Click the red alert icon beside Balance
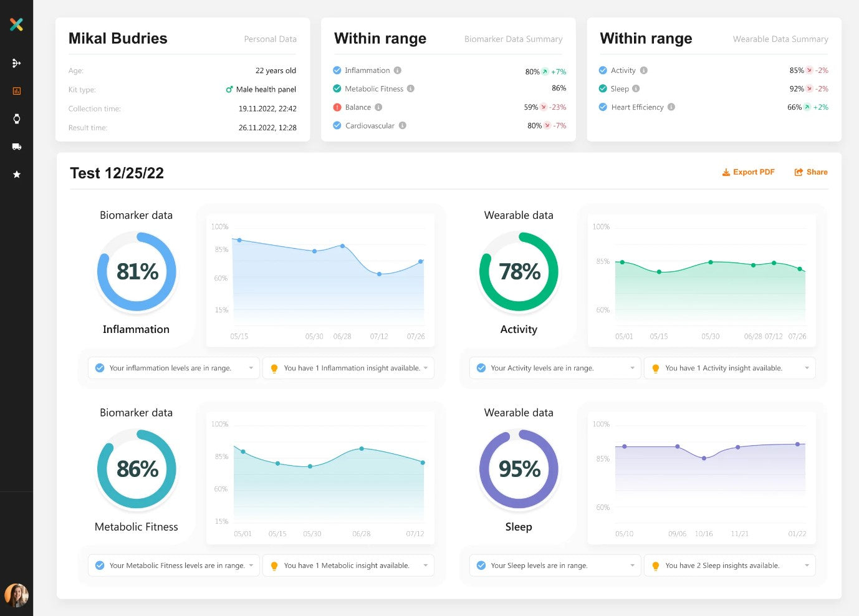Screen dimensions: 859x616 pyautogui.click(x=337, y=107)
